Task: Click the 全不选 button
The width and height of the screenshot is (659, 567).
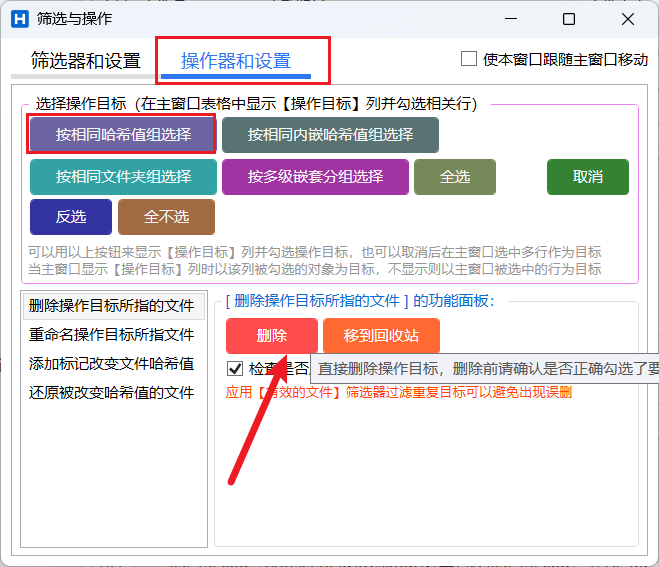Action: pos(166,217)
